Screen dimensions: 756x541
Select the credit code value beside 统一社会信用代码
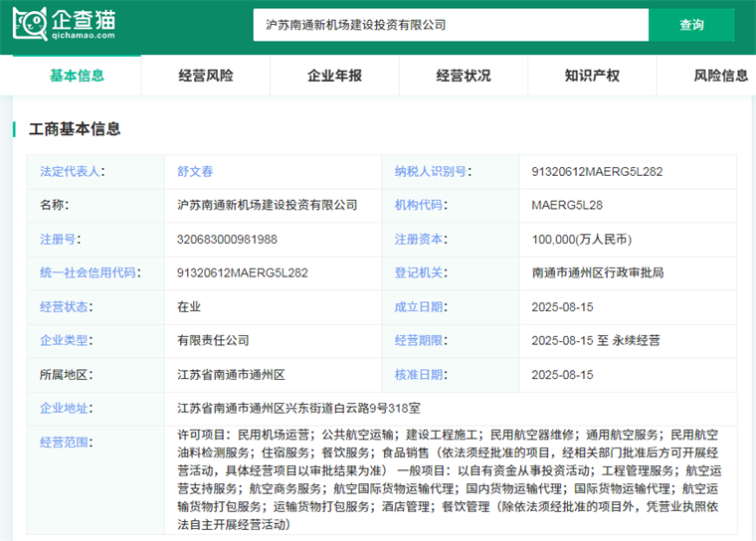click(242, 272)
